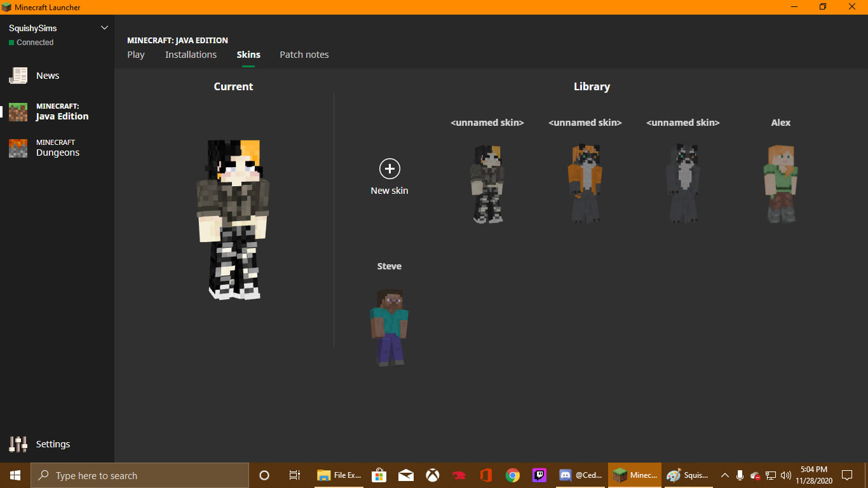This screenshot has height=488, width=868.
Task: Switch to the Play tab
Action: [x=135, y=55]
